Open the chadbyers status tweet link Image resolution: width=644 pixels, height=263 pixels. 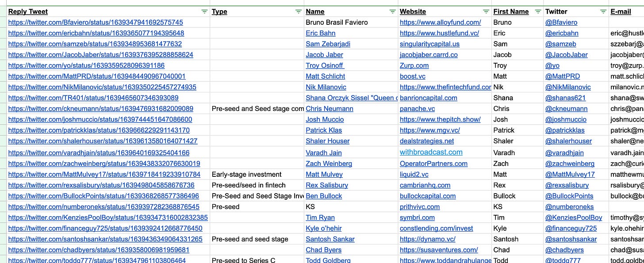tap(99, 250)
